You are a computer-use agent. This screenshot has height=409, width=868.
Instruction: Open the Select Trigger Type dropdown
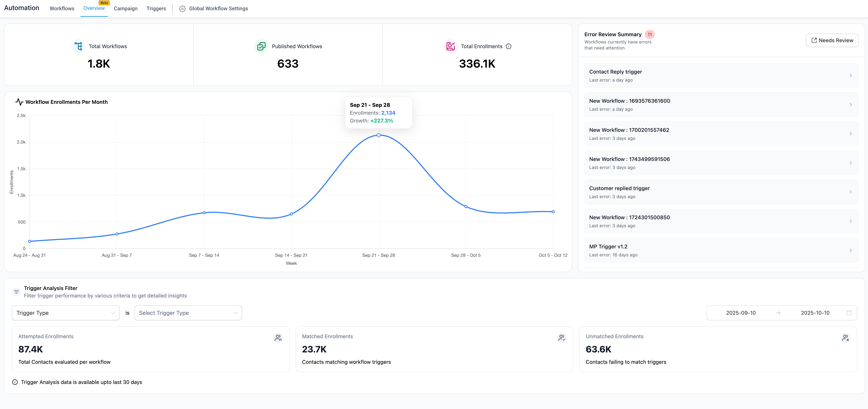tap(188, 313)
